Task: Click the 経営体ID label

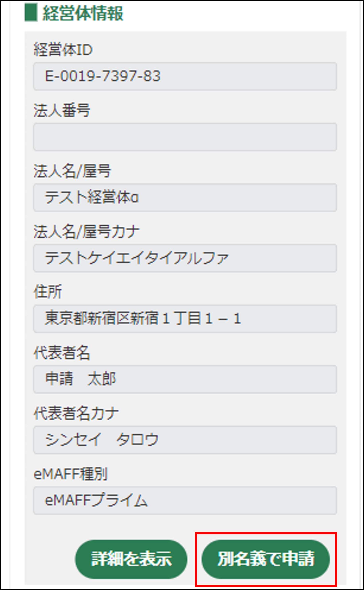Action: tap(63, 50)
